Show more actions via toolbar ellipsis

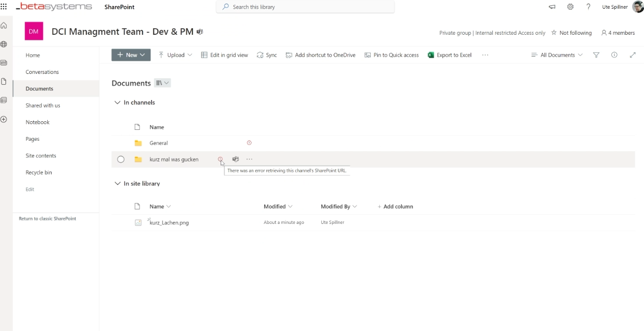(x=485, y=54)
